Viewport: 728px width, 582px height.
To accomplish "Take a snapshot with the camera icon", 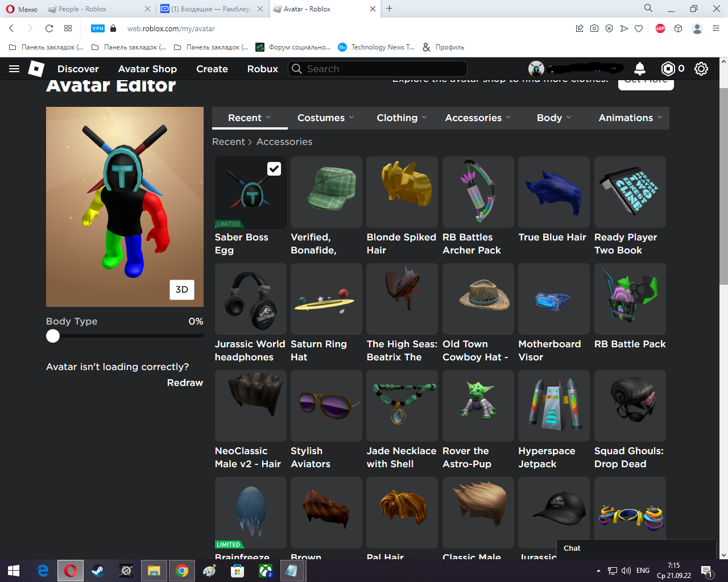I will pos(594,28).
